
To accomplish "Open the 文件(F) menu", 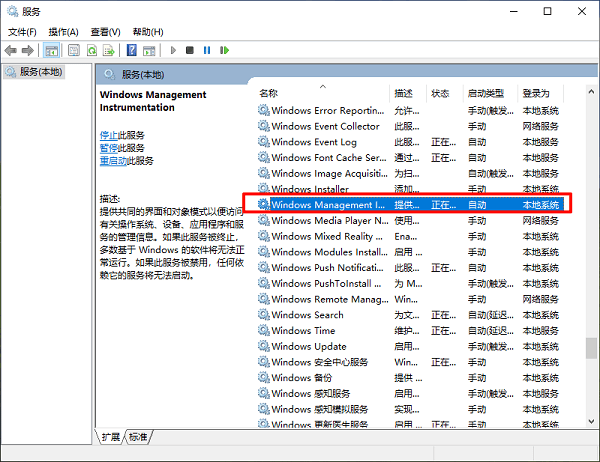I will coord(22,32).
